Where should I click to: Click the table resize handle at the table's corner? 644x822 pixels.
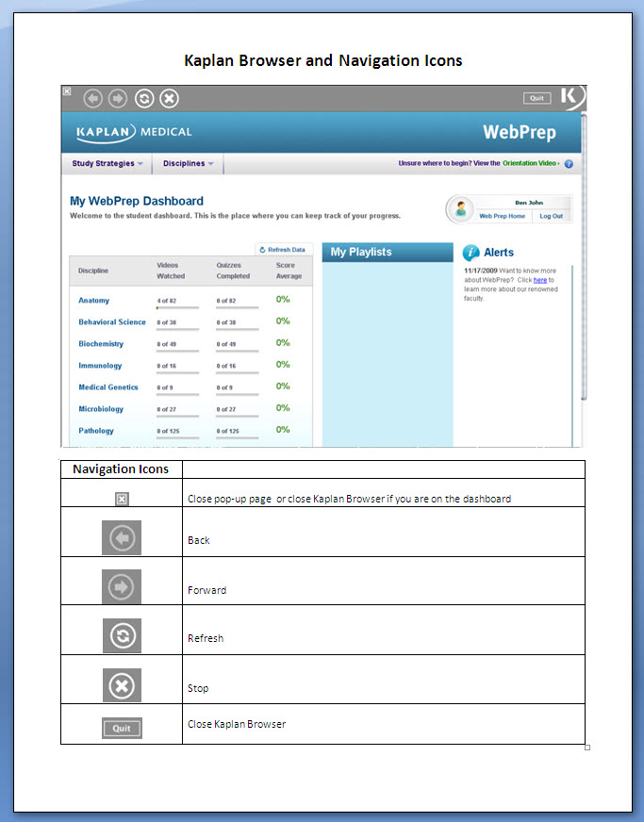point(587,748)
